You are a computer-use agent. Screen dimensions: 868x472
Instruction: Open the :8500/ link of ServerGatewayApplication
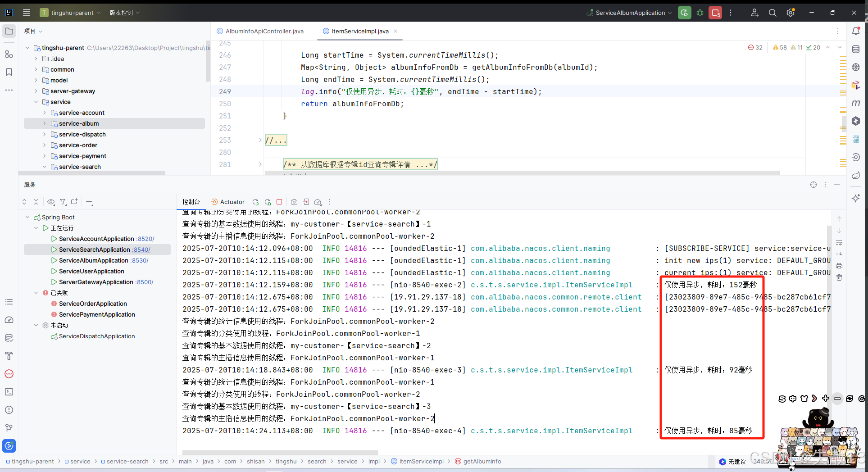coord(145,282)
